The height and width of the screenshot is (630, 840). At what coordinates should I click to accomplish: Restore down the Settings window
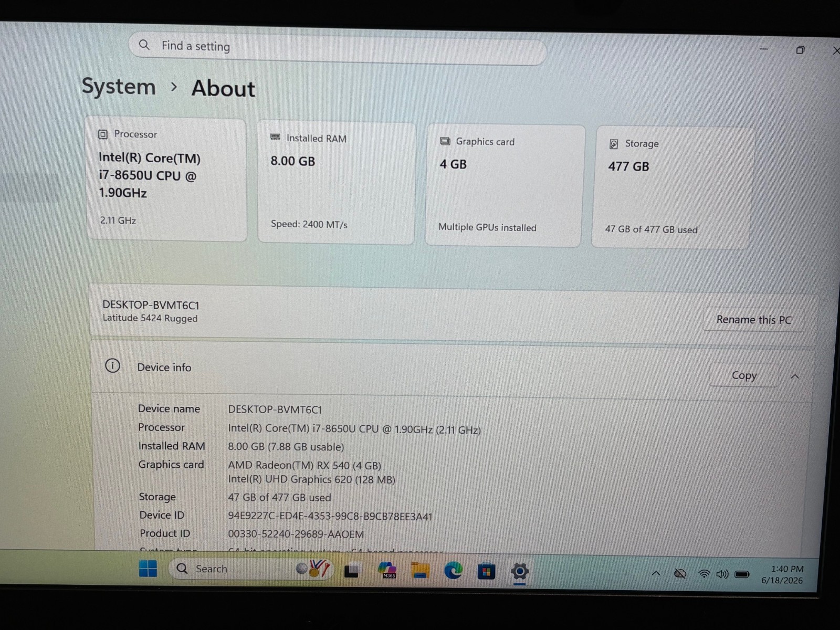click(800, 50)
